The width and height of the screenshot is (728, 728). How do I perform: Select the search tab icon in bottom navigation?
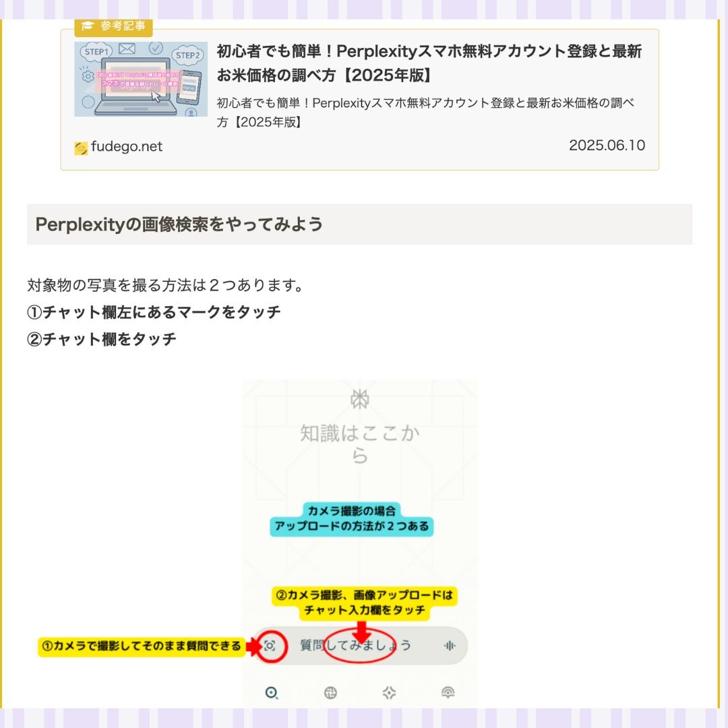click(272, 693)
